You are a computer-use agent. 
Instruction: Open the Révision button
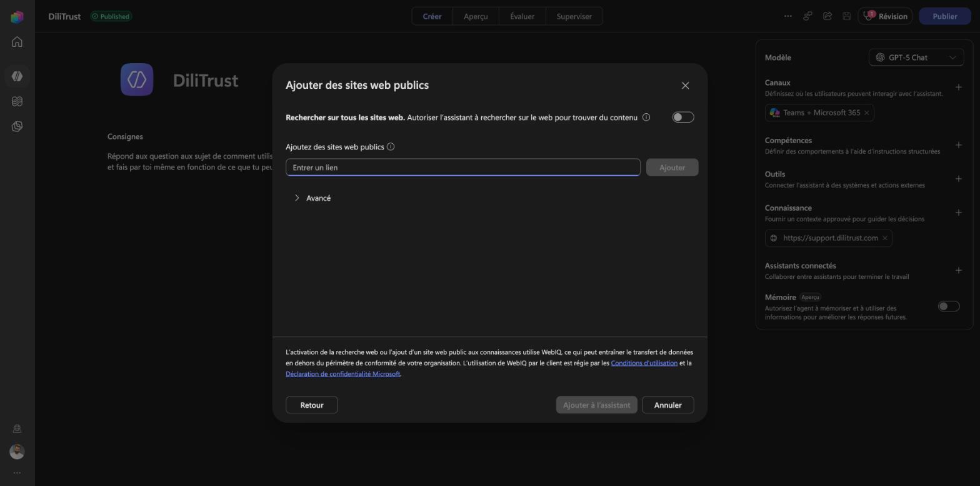[x=886, y=16]
